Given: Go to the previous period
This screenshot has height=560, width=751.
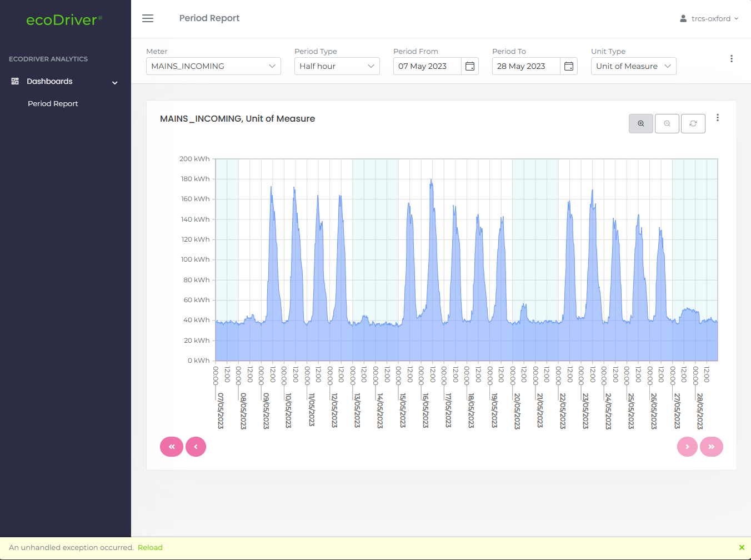Looking at the screenshot, I should [x=196, y=447].
